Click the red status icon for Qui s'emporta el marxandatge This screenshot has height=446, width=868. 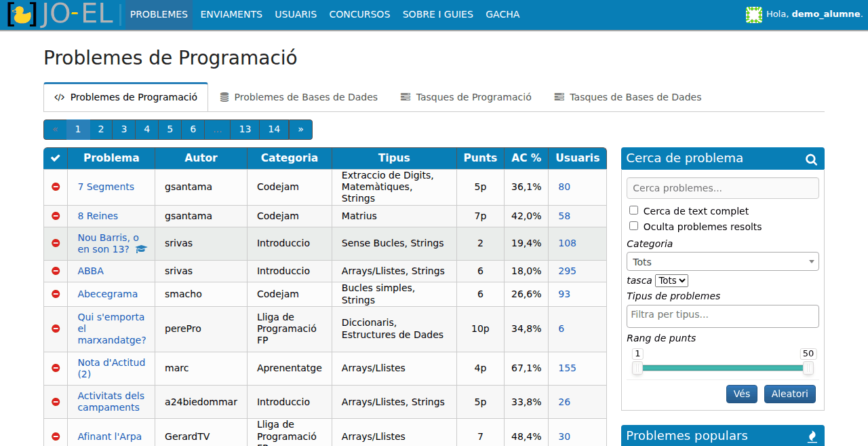click(56, 329)
